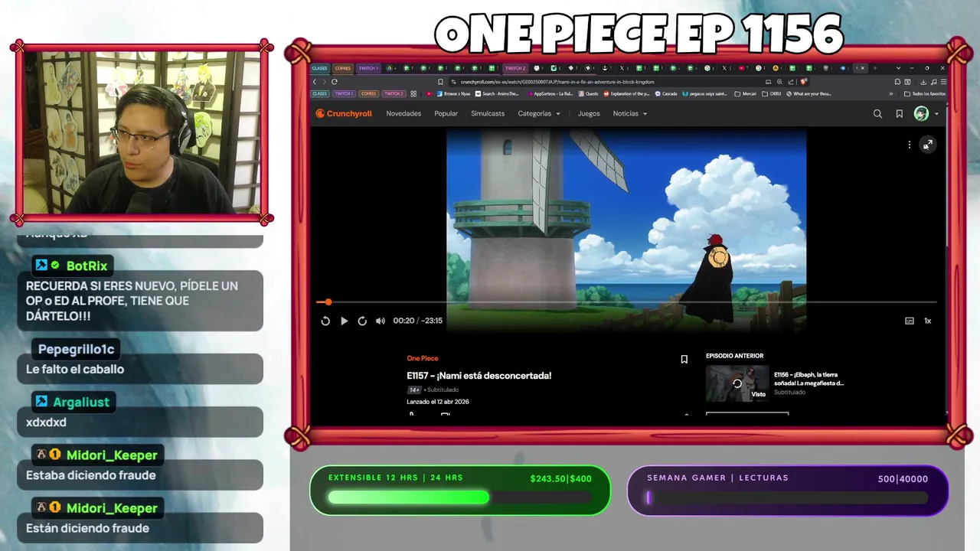Image resolution: width=980 pixels, height=551 pixels.
Task: Open the Browse Nyaa bookmark
Action: [453, 93]
